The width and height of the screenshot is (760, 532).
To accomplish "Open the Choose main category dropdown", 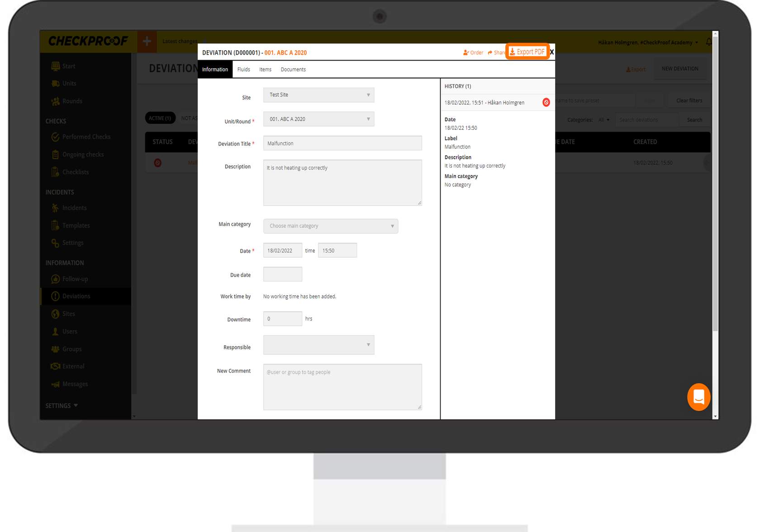I will point(330,226).
